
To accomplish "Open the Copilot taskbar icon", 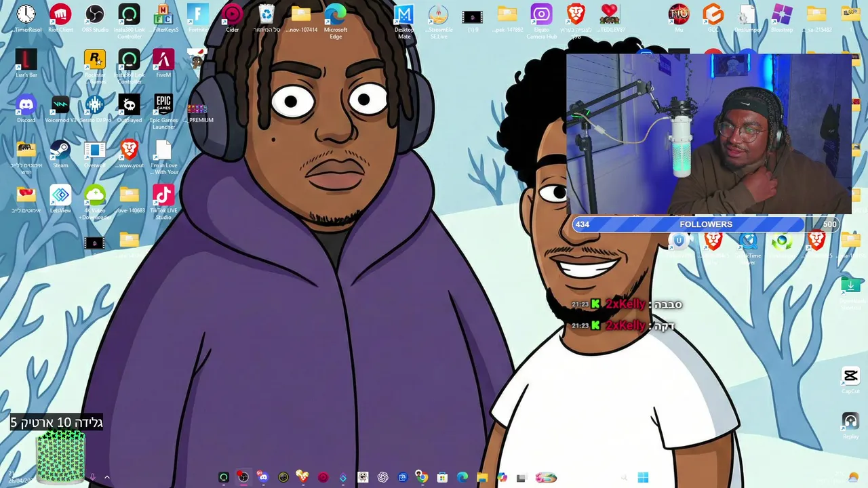I will click(502, 477).
